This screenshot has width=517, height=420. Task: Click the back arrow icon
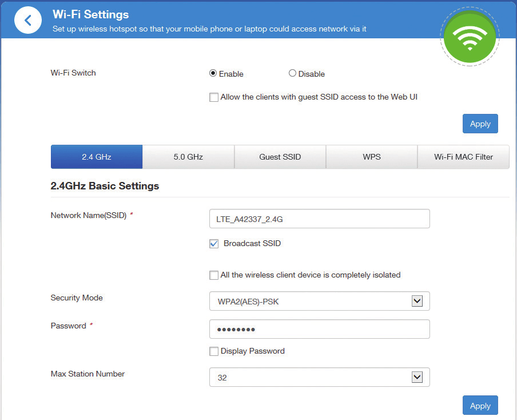click(x=27, y=21)
